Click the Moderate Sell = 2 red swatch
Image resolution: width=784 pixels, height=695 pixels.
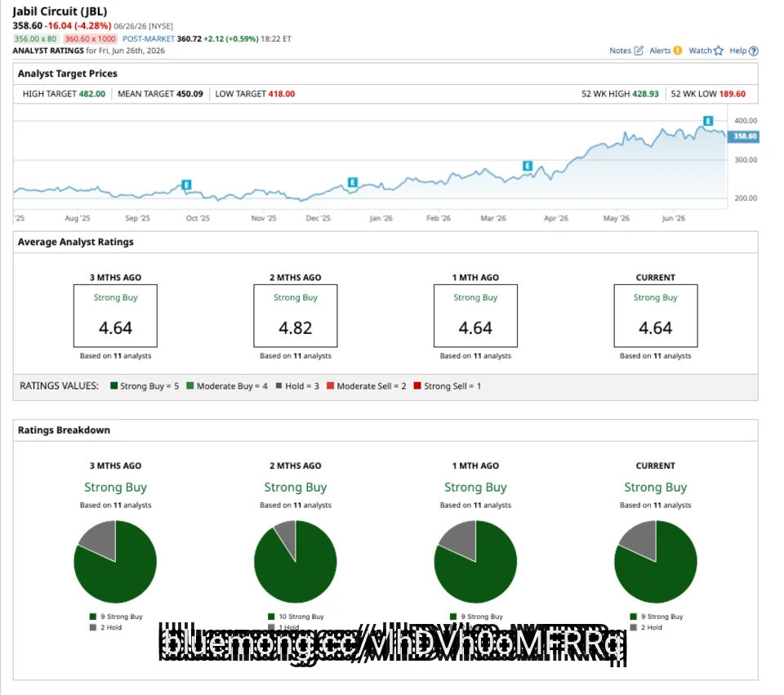tap(330, 385)
